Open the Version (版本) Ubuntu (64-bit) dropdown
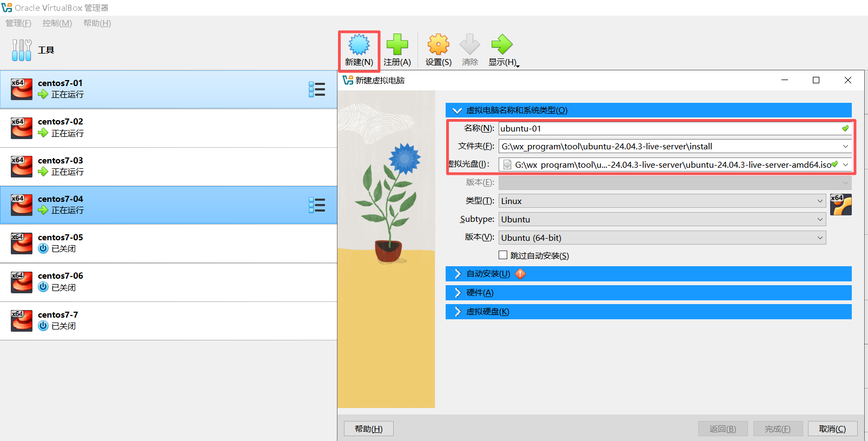This screenshot has width=868, height=441. point(820,238)
